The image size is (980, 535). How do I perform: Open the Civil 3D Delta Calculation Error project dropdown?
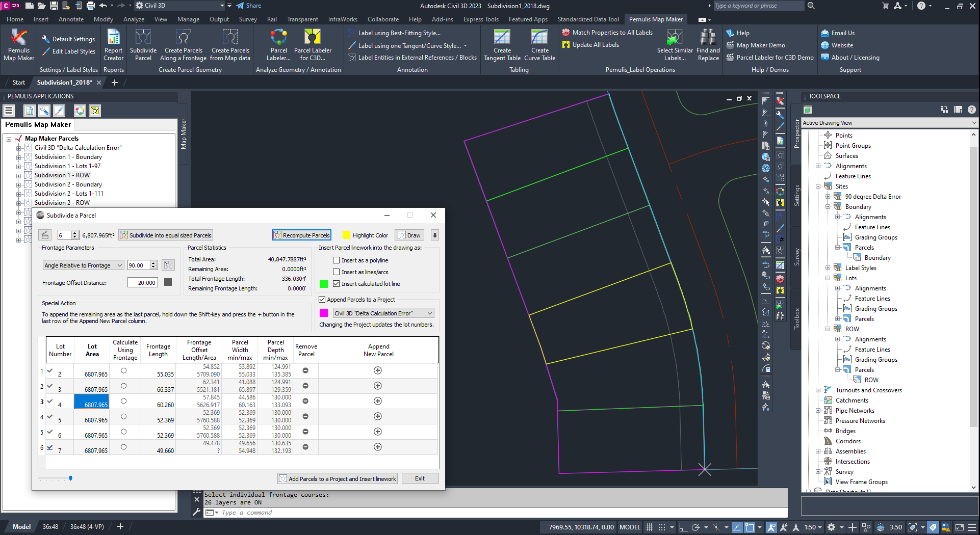pyautogui.click(x=383, y=313)
